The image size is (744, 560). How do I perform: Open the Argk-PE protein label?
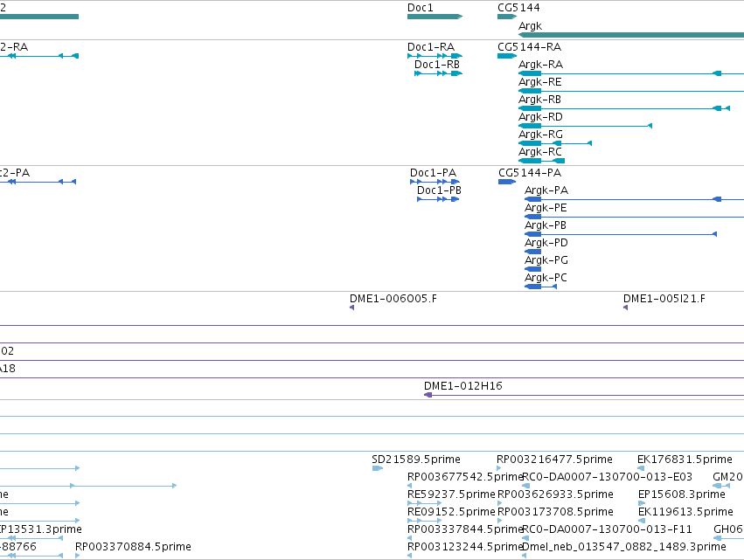coord(546,208)
